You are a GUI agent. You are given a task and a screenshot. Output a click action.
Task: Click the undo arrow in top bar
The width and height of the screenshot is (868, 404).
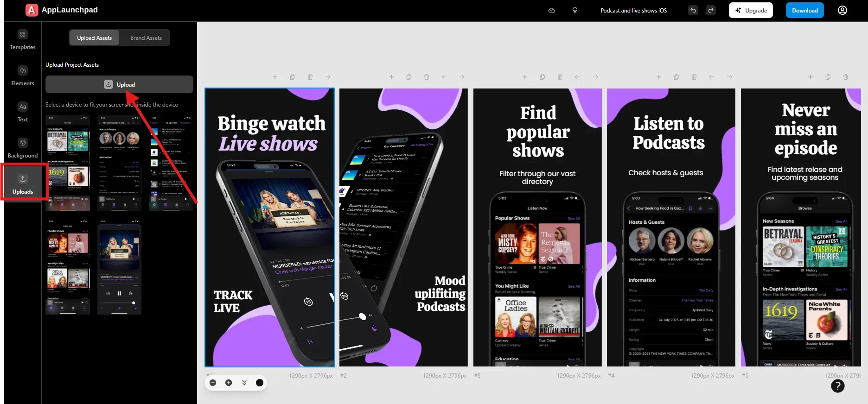coord(693,10)
